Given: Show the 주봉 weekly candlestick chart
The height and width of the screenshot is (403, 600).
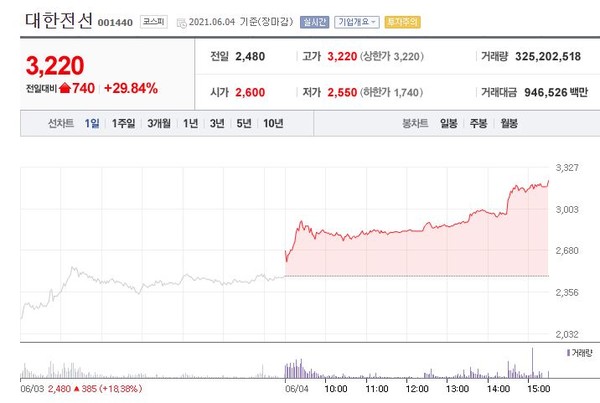Looking at the screenshot, I should click(x=478, y=123).
